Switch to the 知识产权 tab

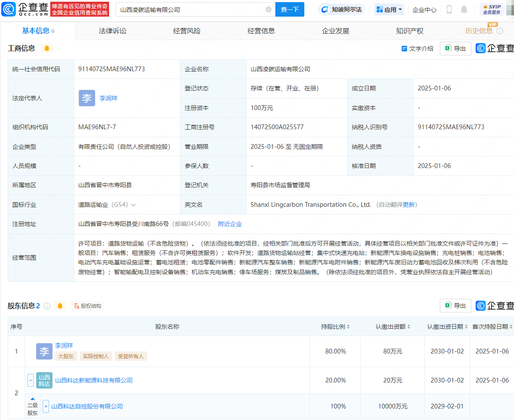point(410,31)
